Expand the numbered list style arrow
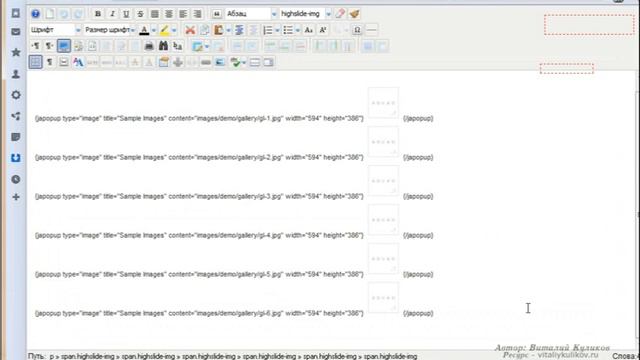 coord(277,30)
